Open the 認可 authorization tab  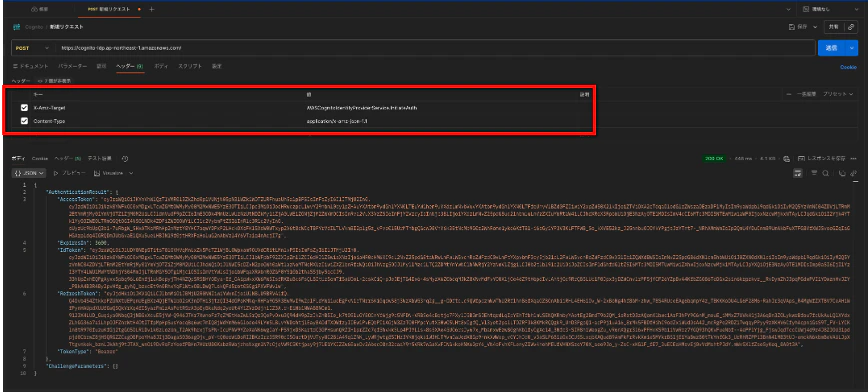coord(101,66)
